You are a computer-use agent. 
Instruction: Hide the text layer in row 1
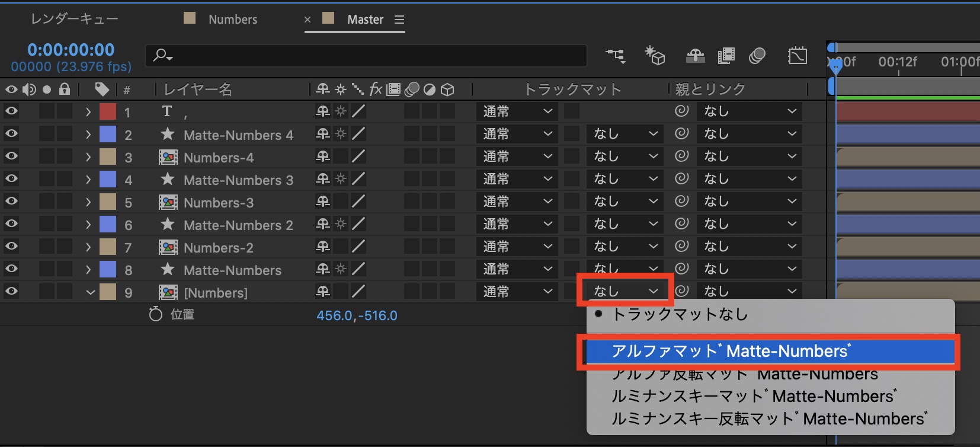[x=11, y=111]
